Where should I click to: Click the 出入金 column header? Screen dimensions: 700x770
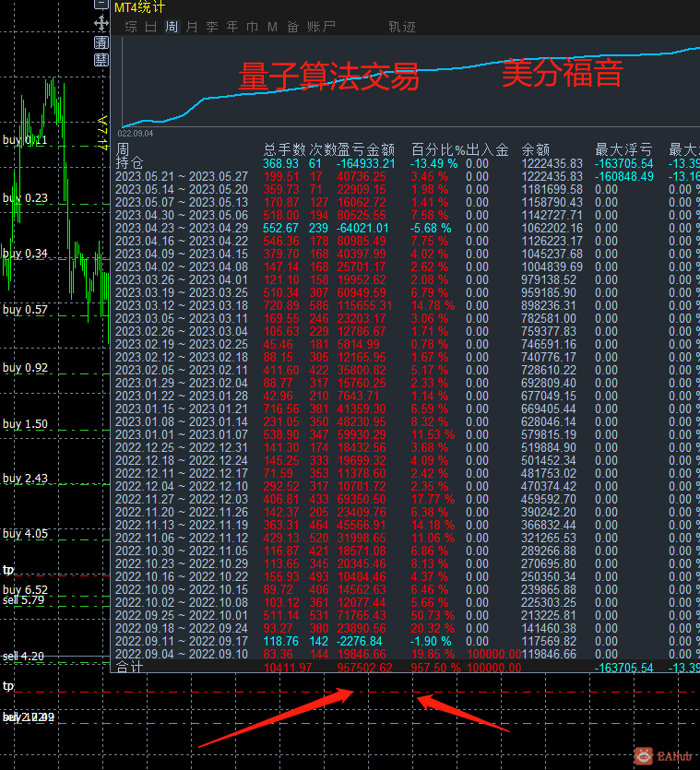coord(487,149)
